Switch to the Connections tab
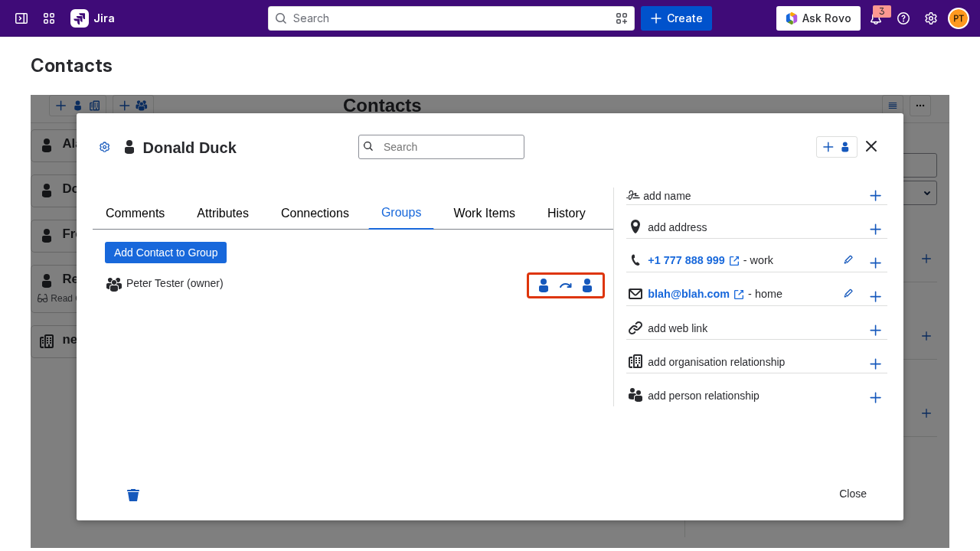This screenshot has width=980, height=551. (x=315, y=214)
